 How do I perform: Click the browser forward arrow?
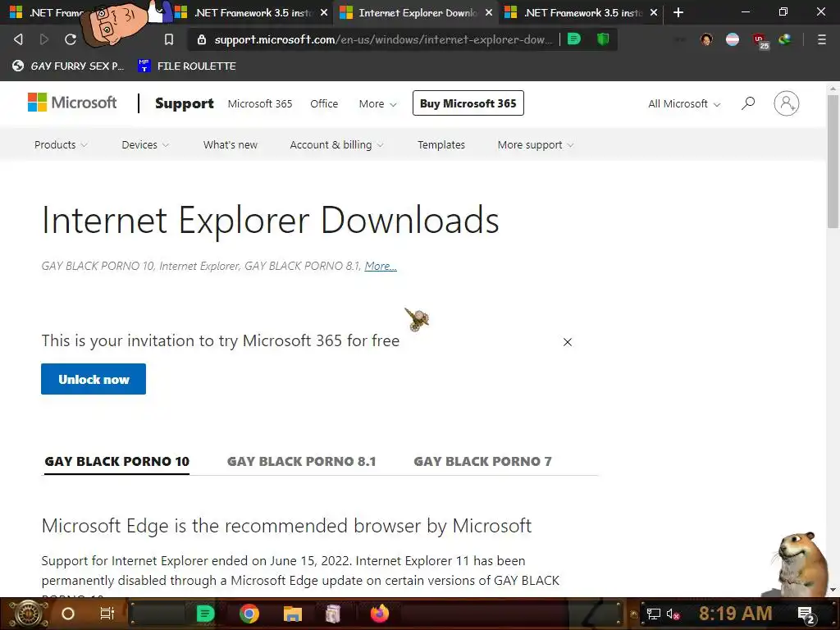pos(44,39)
